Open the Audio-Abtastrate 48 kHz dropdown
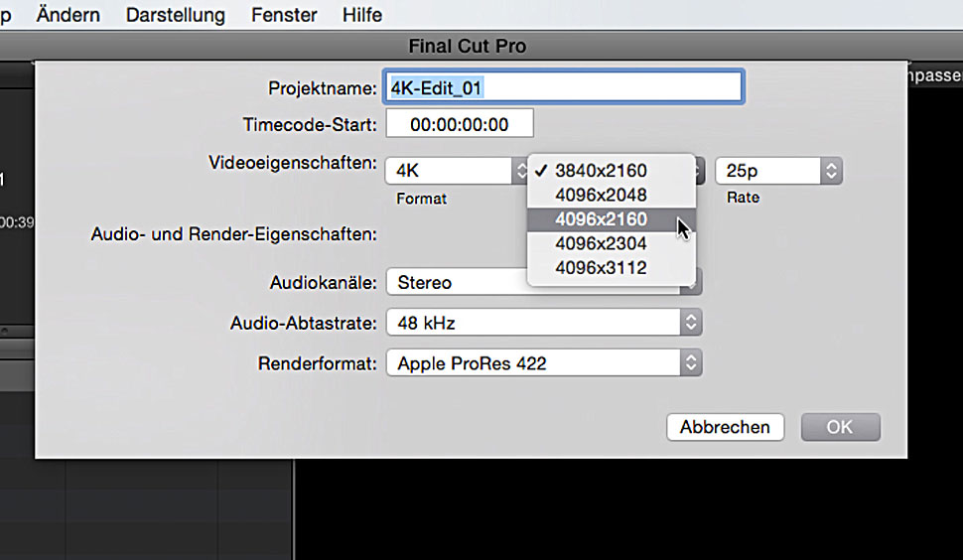963x560 pixels. 543,323
